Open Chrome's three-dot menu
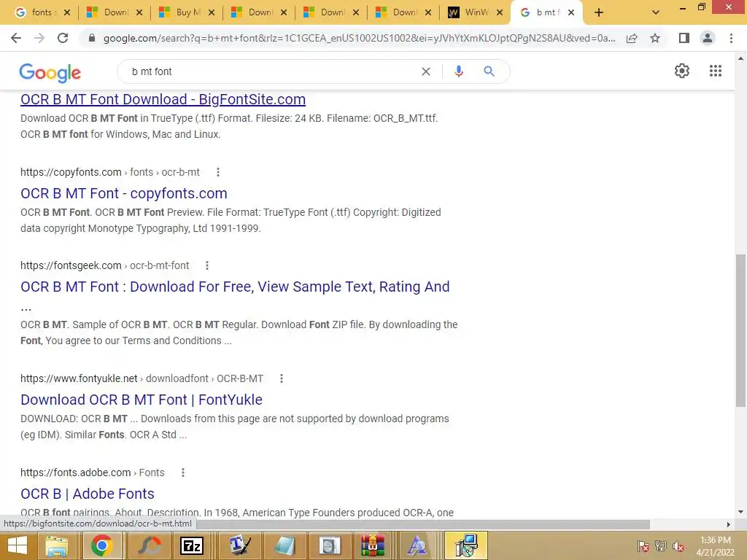This screenshot has height=560, width=747. click(x=731, y=38)
